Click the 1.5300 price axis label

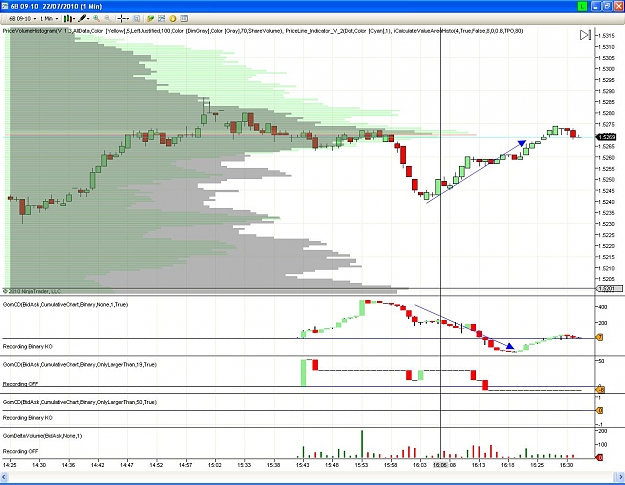pyautogui.click(x=606, y=69)
